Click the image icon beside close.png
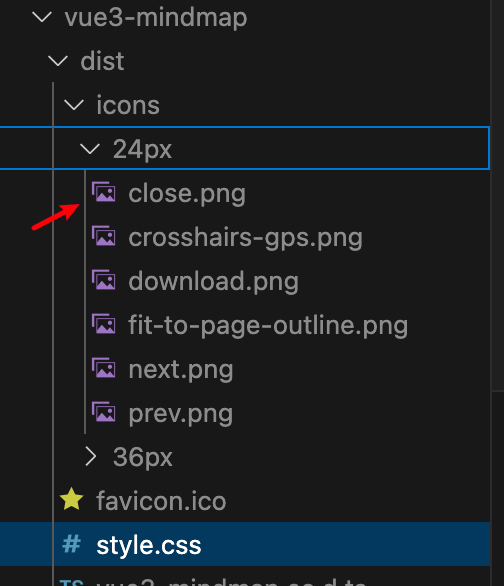The width and height of the screenshot is (504, 586). (x=103, y=192)
